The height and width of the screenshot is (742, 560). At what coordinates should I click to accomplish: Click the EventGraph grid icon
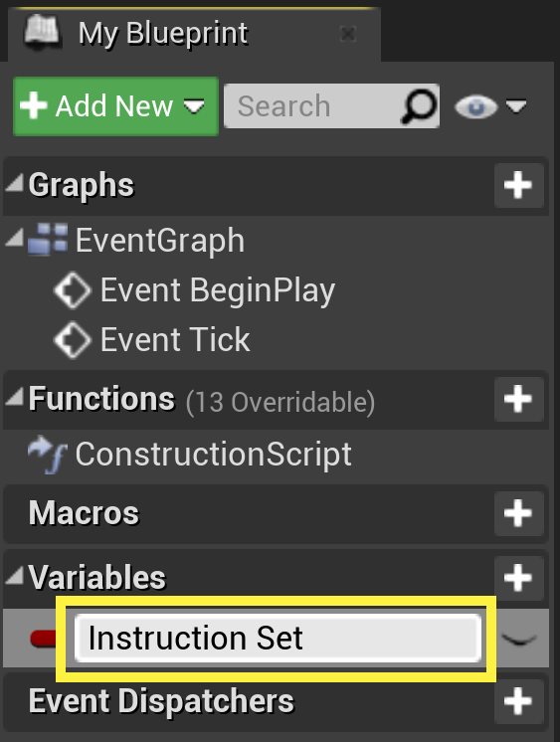(48, 240)
